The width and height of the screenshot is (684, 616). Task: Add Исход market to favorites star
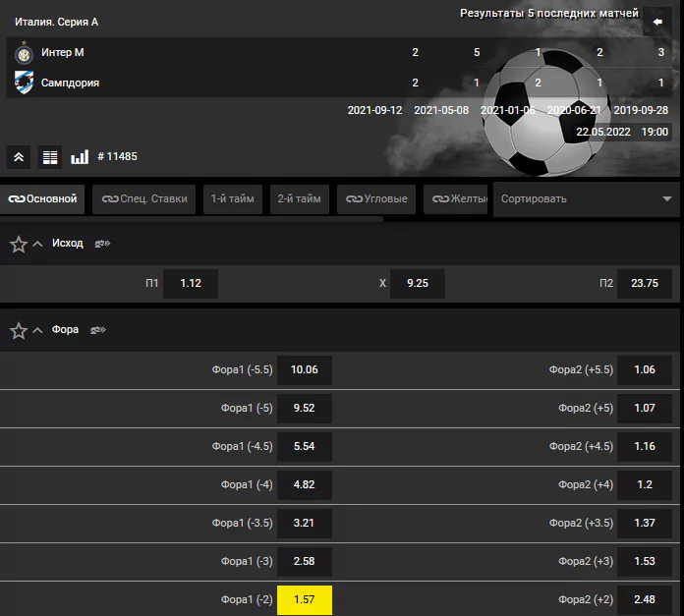click(x=19, y=244)
